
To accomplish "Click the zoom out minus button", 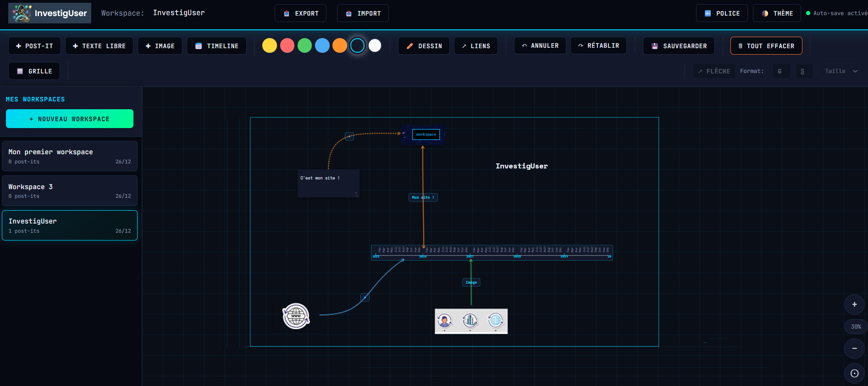I will [854, 348].
